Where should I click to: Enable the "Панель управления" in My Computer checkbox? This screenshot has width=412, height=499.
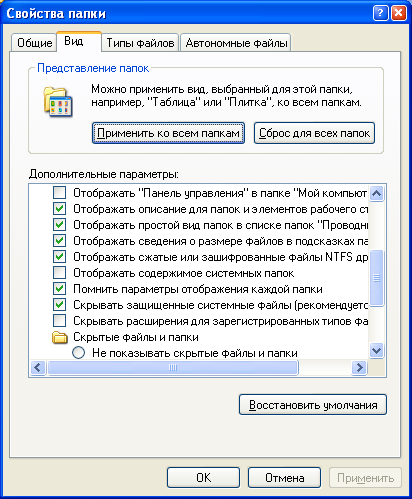coord(60,193)
